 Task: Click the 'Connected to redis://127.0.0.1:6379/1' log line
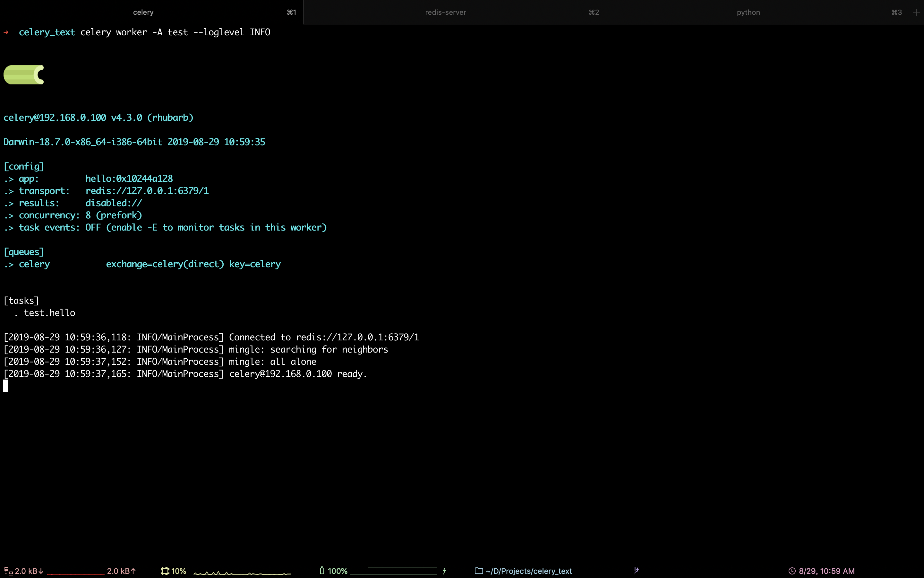[211, 337]
